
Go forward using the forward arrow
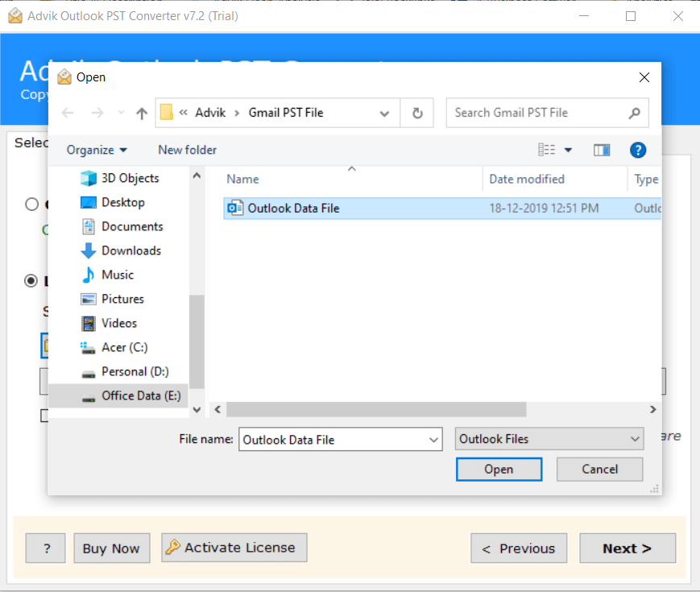click(x=97, y=113)
